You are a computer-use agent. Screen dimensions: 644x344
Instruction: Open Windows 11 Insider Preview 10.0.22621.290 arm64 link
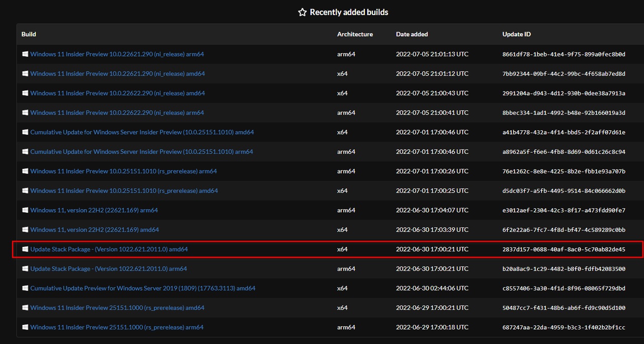point(117,54)
